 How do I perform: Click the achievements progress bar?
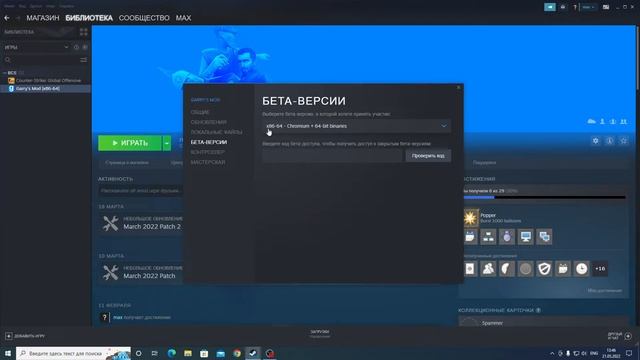pyautogui.click(x=544, y=198)
